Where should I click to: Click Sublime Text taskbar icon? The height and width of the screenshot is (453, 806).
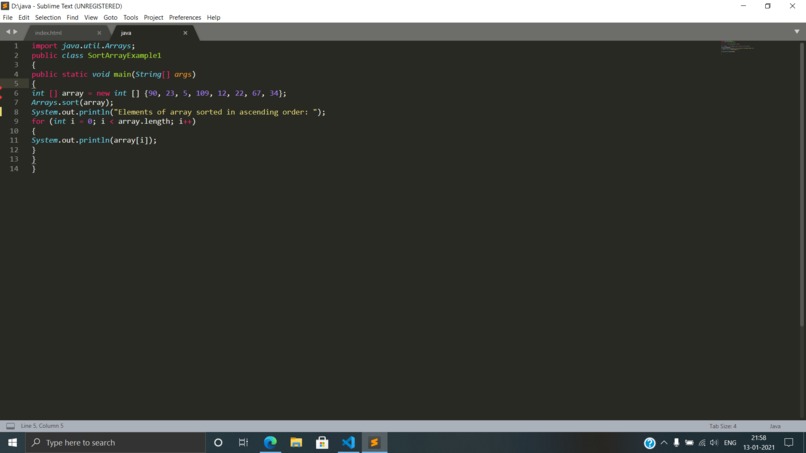(374, 443)
